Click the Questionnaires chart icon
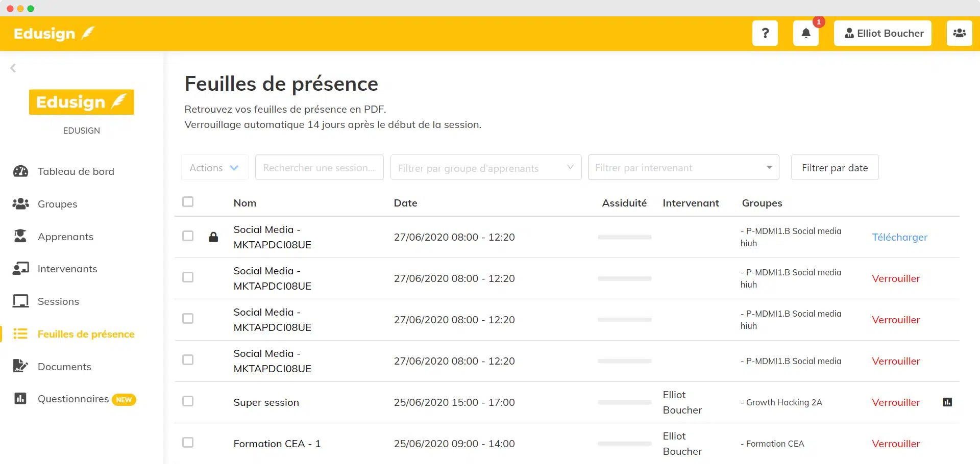This screenshot has height=464, width=980. click(x=20, y=399)
